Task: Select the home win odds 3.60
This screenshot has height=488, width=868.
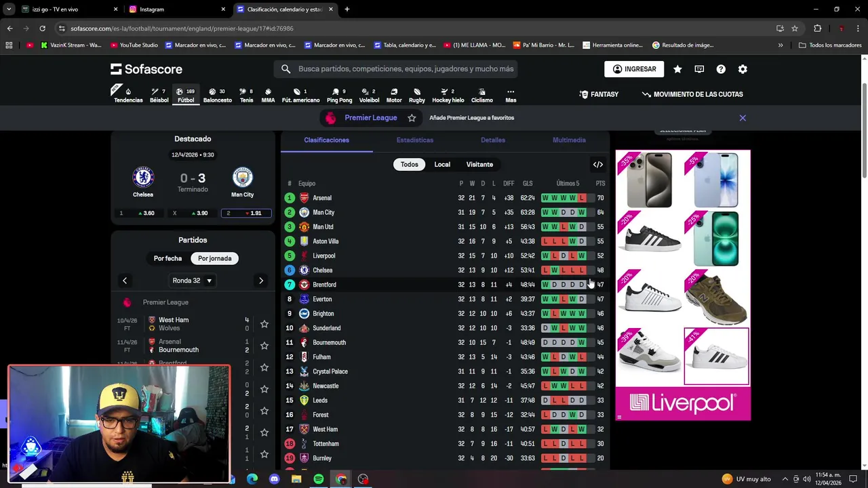Action: pos(138,213)
